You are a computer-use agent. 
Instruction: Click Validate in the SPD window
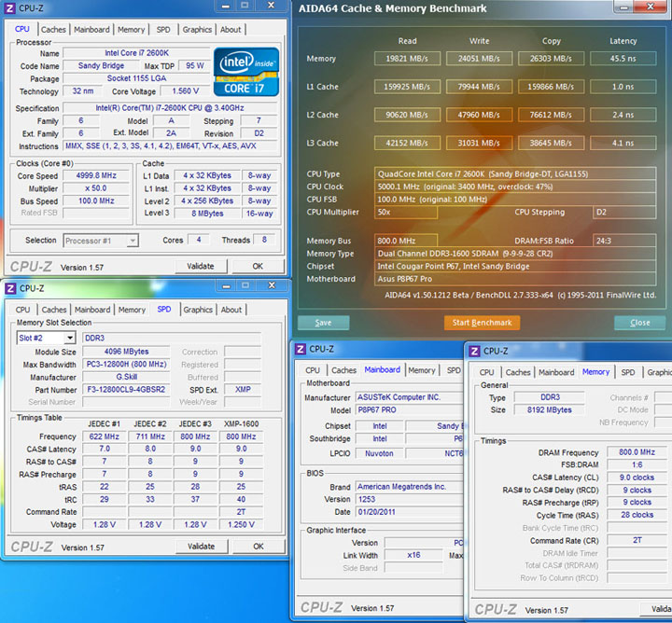coord(201,547)
